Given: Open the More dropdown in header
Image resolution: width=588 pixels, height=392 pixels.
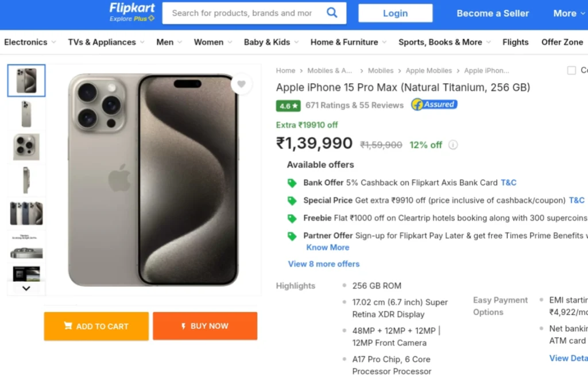Looking at the screenshot, I should (x=569, y=14).
